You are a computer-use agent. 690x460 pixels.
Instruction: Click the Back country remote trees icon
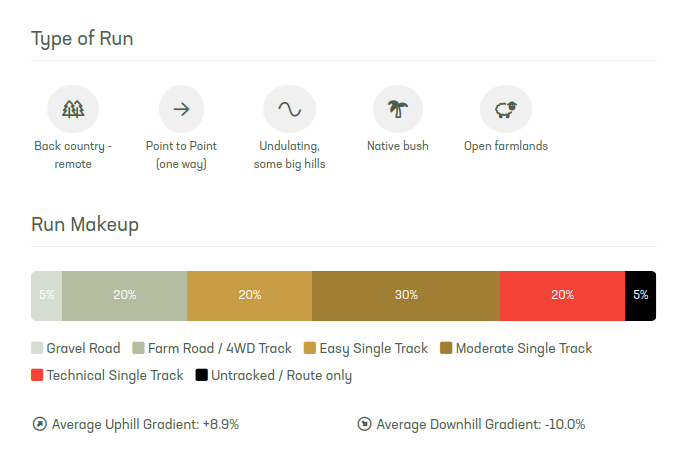pyautogui.click(x=73, y=109)
